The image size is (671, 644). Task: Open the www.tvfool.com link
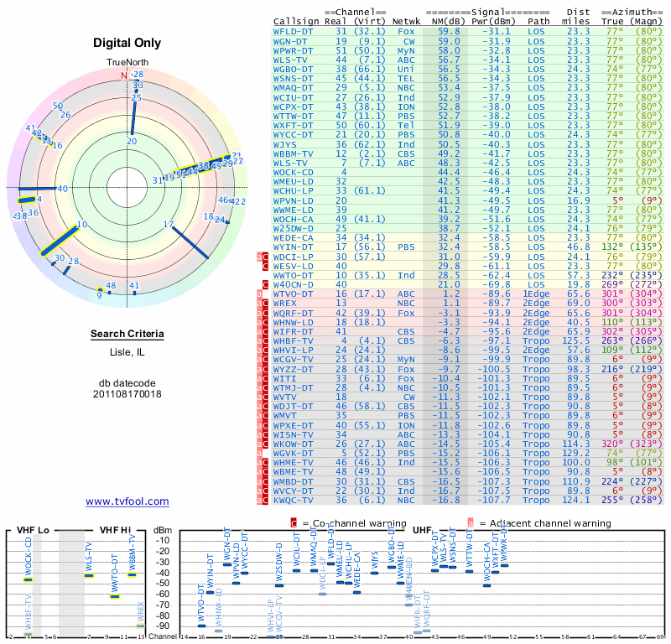(x=127, y=501)
